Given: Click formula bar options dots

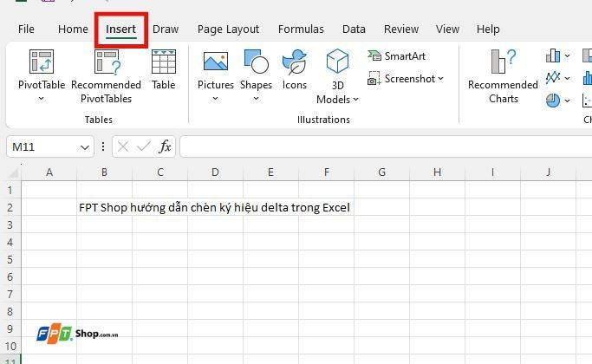Looking at the screenshot, I should point(103,146).
